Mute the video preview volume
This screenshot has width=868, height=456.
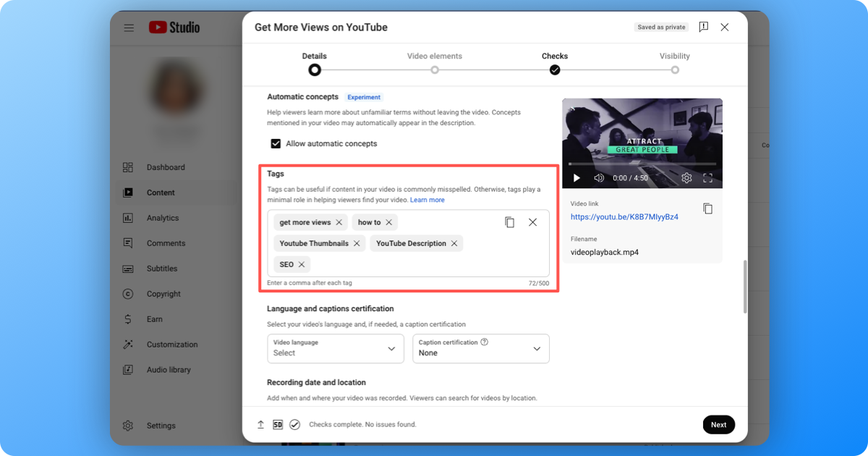pyautogui.click(x=599, y=178)
